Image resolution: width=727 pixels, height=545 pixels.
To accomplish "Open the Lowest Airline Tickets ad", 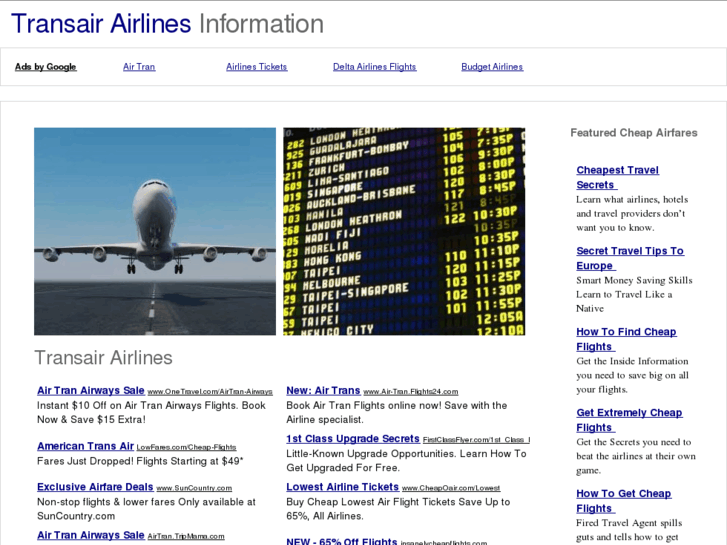I will tap(343, 487).
